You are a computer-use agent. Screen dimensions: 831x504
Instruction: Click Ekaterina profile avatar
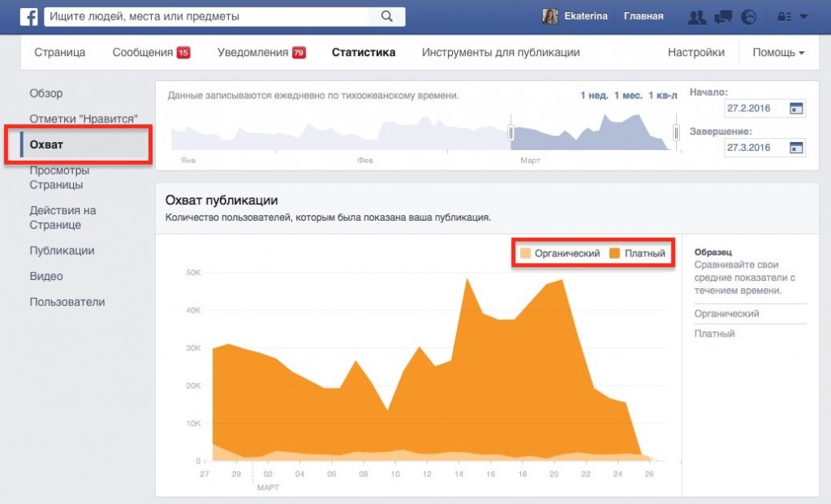(x=550, y=16)
